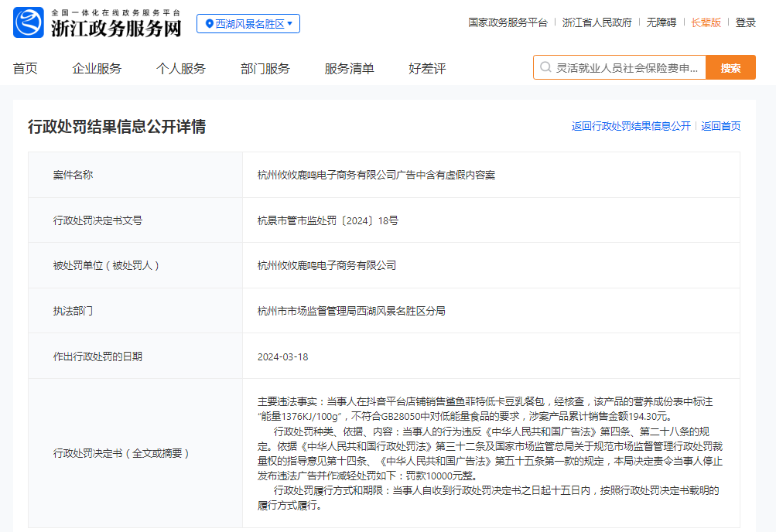Screen dimensions: 776x532
Task: Open the 部门服务 menu item
Action: (265, 69)
